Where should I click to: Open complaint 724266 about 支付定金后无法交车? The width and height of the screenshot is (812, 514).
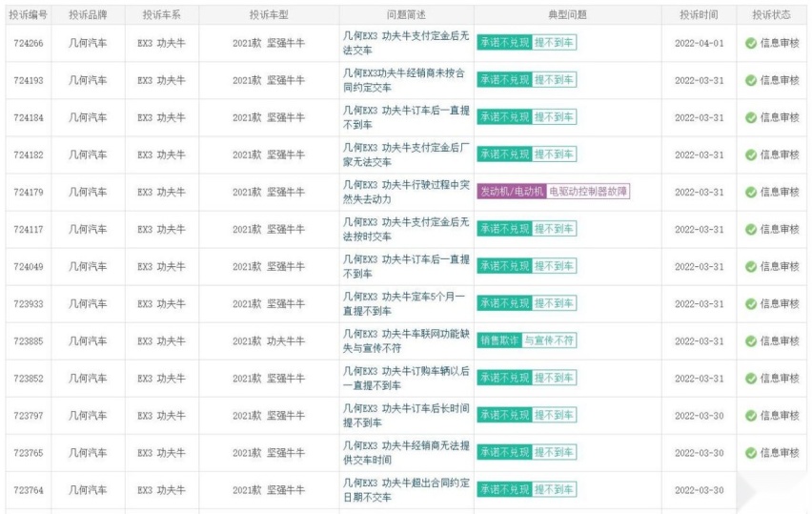[x=406, y=43]
